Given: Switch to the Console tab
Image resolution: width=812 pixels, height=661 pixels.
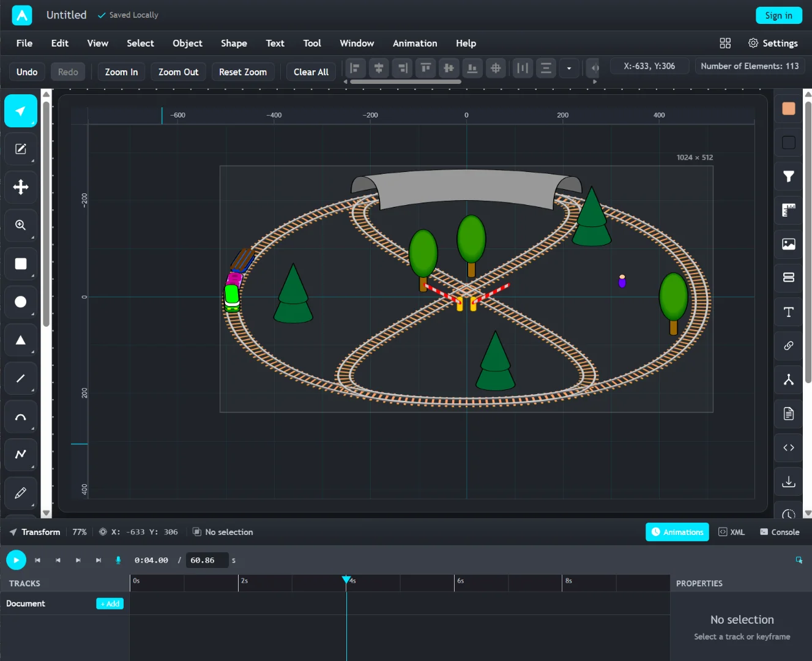Looking at the screenshot, I should [780, 532].
